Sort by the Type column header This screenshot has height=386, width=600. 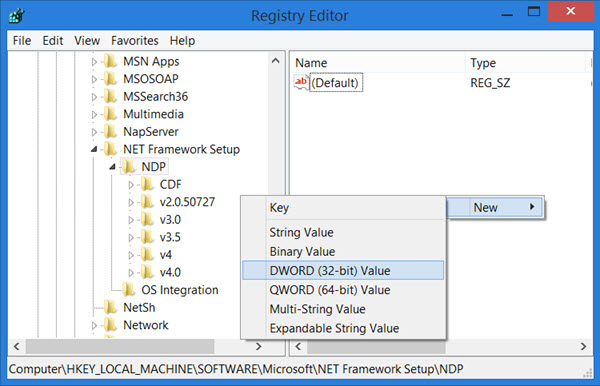[526, 63]
